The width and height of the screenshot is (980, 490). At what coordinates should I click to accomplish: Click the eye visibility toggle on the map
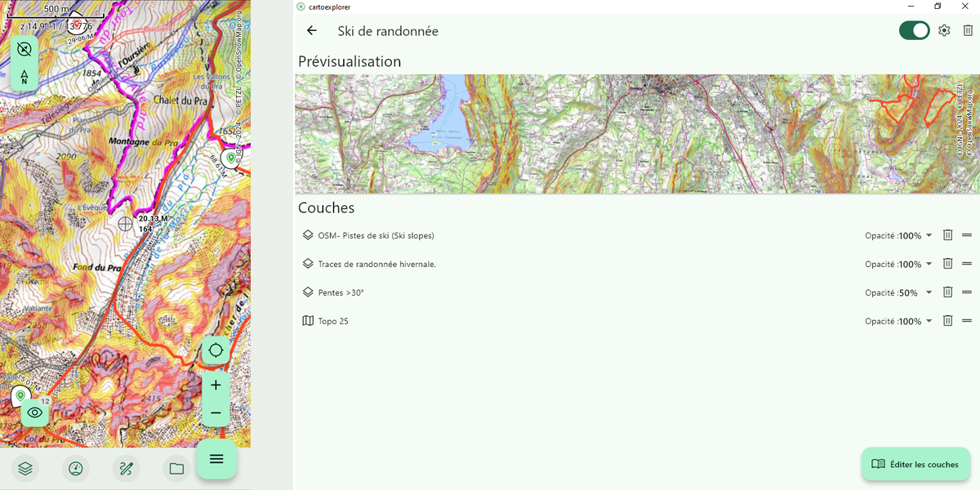pos(34,412)
